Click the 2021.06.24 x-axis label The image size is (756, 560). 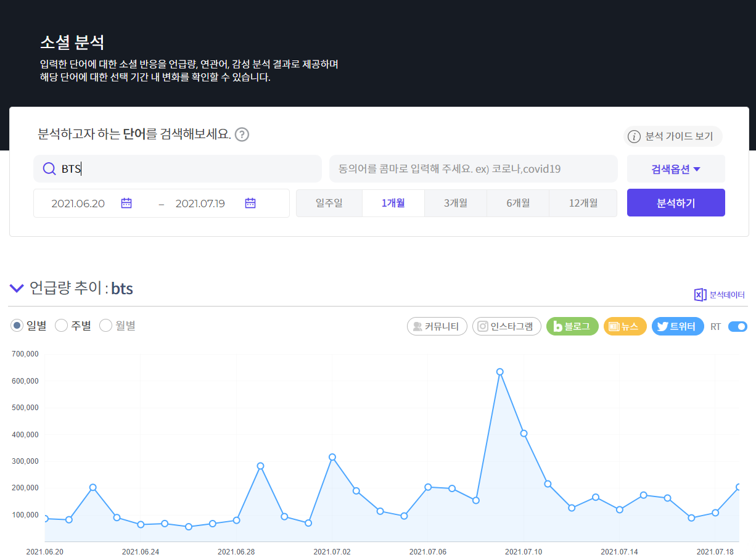click(x=141, y=552)
